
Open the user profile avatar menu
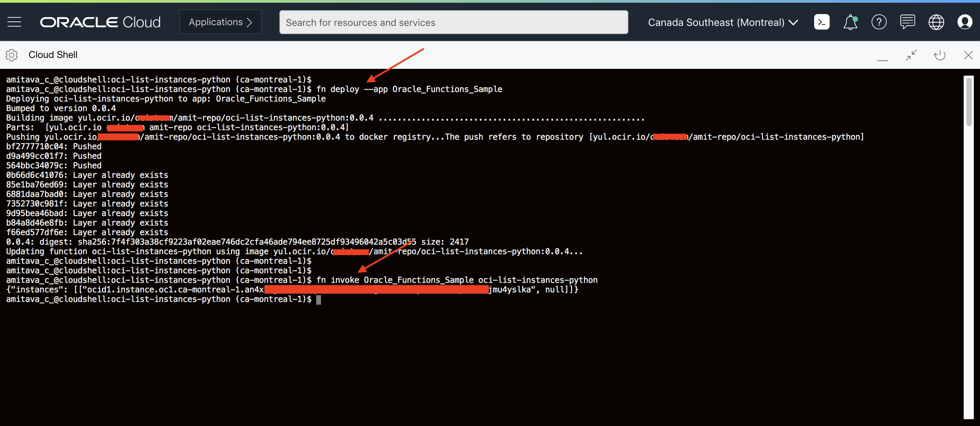(964, 22)
